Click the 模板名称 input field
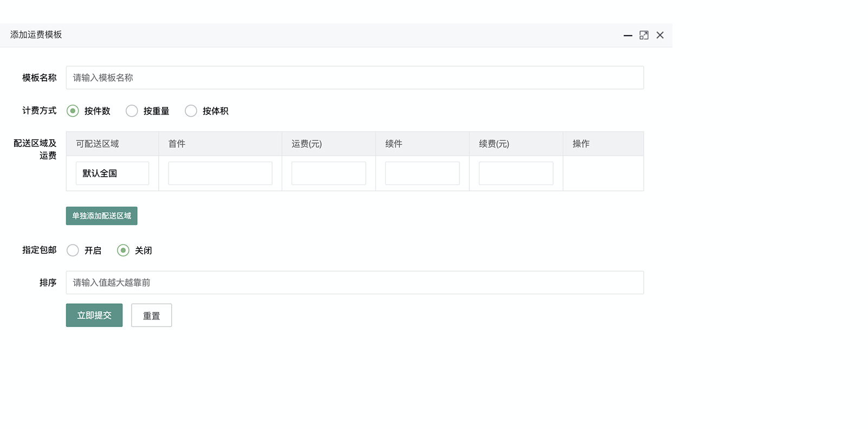This screenshot has height=429, width=868. [355, 78]
